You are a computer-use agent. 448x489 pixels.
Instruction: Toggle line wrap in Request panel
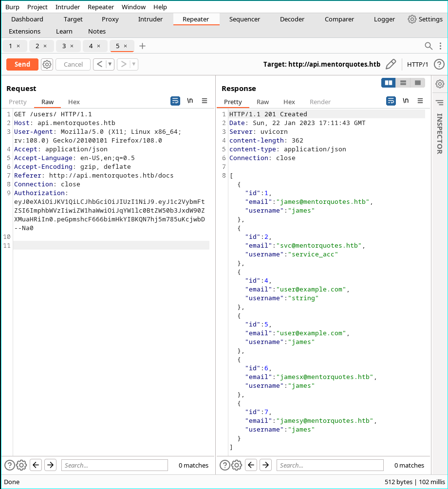[175, 101]
